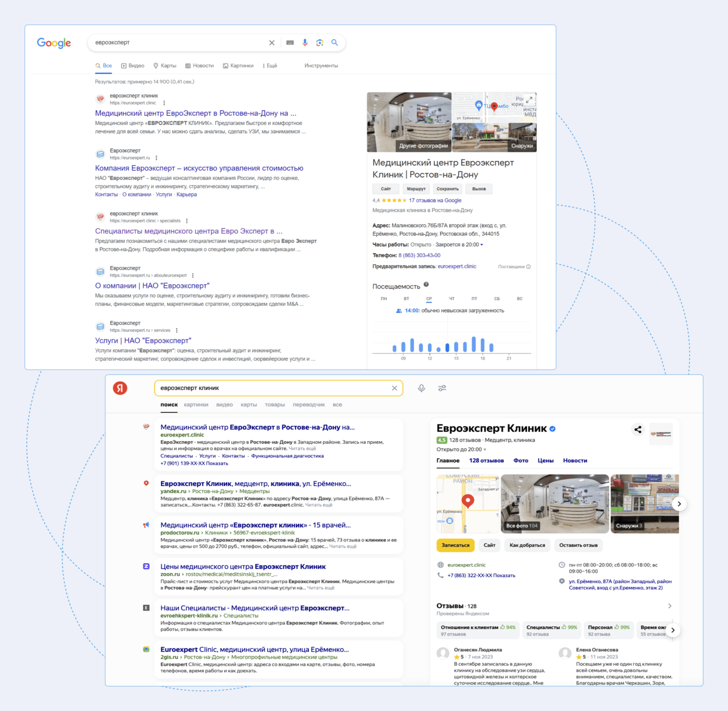Open Google's 'Инструменты' search tools
Screen dimensions: 728x711
[x=321, y=66]
